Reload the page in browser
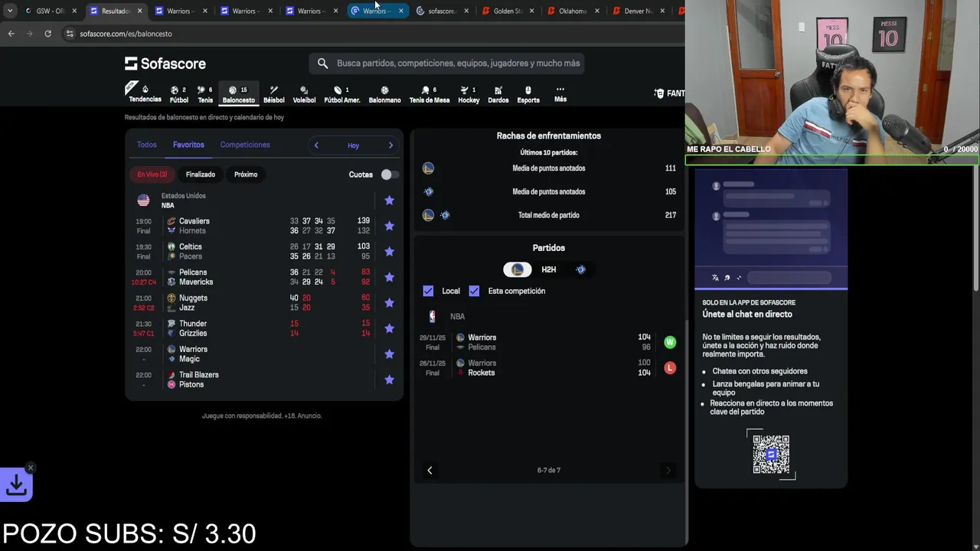 (47, 34)
